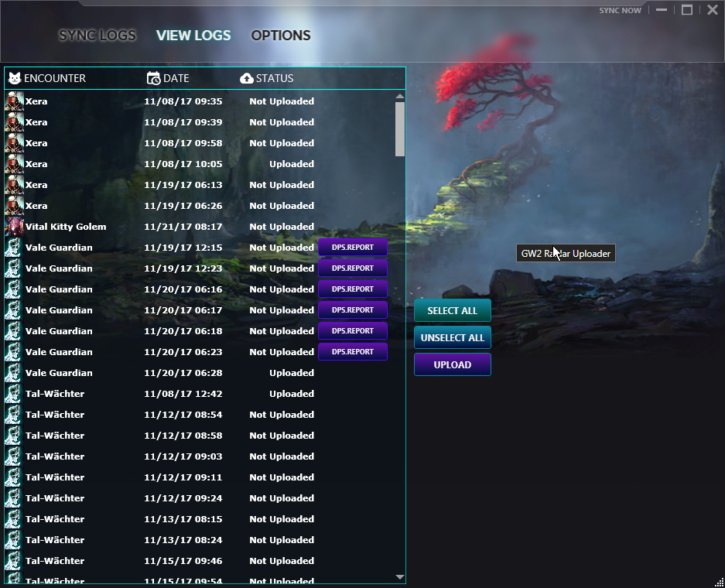Open the Options tab

pos(281,35)
